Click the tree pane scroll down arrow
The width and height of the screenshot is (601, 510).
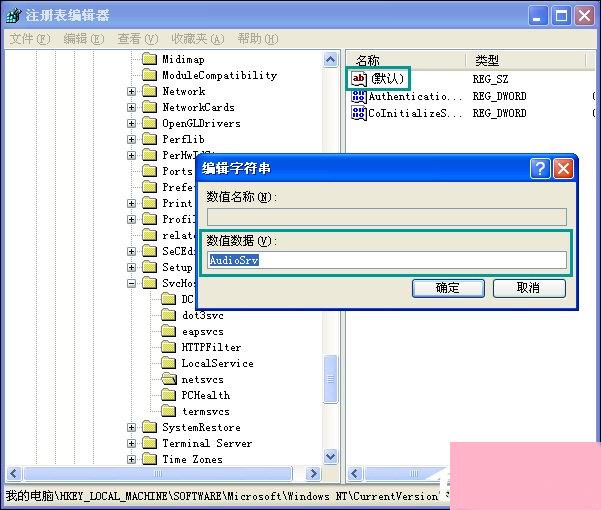coord(330,456)
